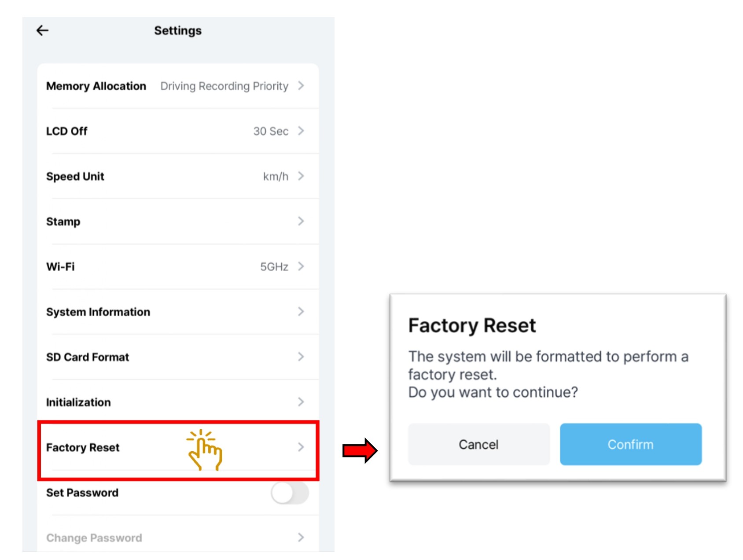Tap the 5GHz Wi-Fi value
Screen dimensions: 743x560
coord(274,267)
